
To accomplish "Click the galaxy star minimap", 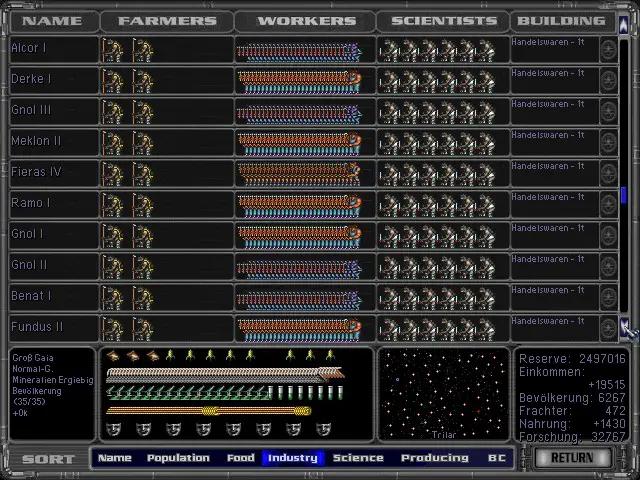I will point(444,394).
